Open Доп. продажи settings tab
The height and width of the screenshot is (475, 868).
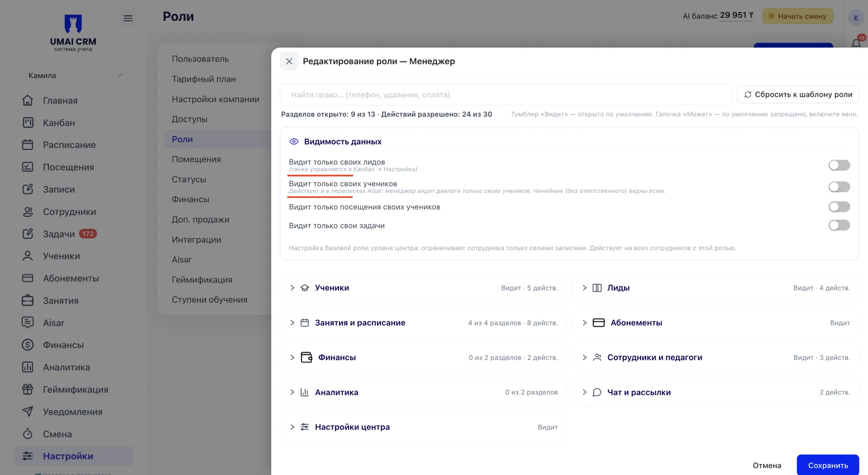[201, 220]
